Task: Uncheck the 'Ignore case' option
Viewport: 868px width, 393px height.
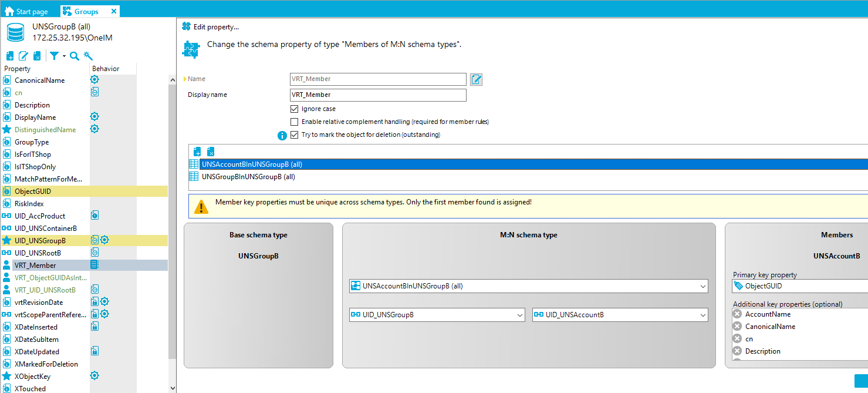Action: coord(295,109)
